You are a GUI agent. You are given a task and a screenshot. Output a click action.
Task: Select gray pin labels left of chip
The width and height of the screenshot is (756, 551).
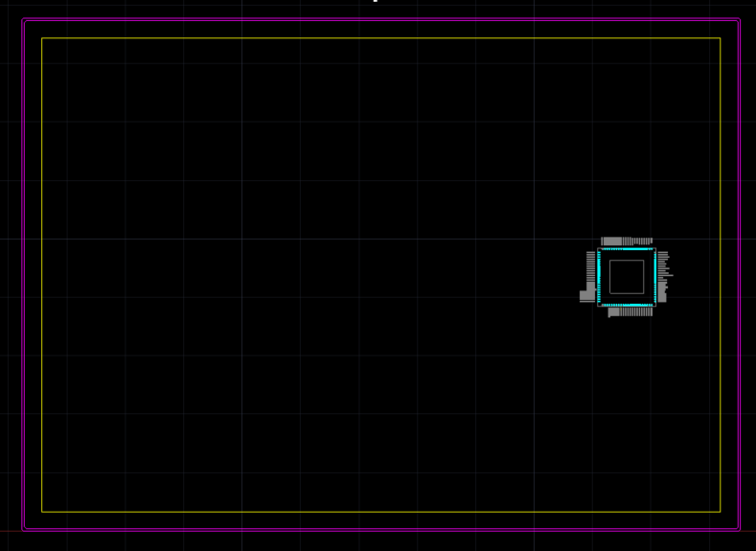click(591, 266)
